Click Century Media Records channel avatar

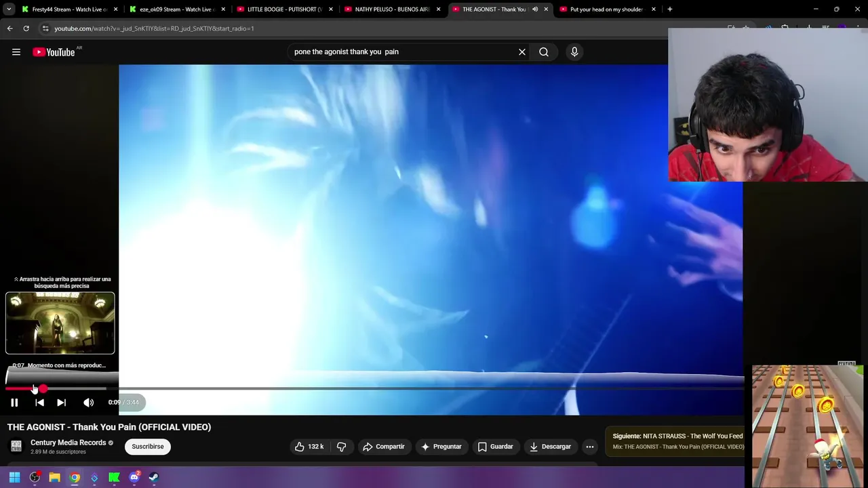point(16,446)
